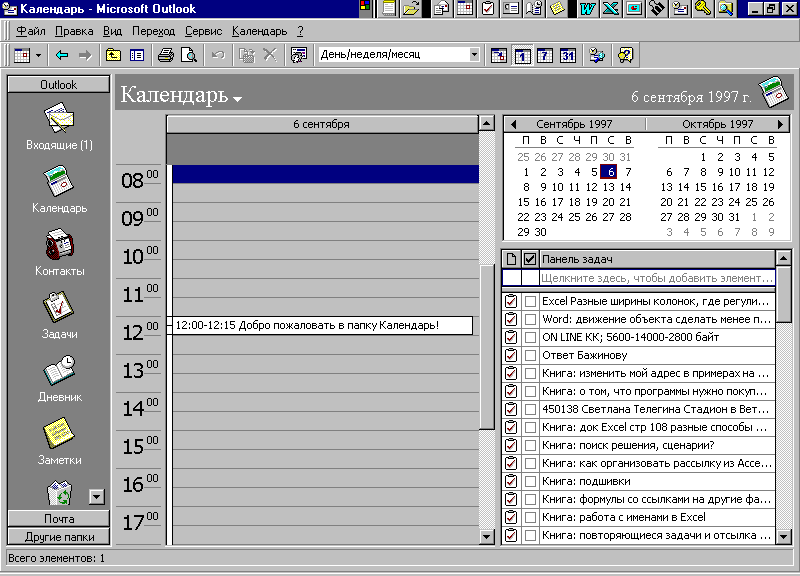The height and width of the screenshot is (576, 800).
Task: Check off the 'Word: движение объекта' task
Action: (x=530, y=319)
